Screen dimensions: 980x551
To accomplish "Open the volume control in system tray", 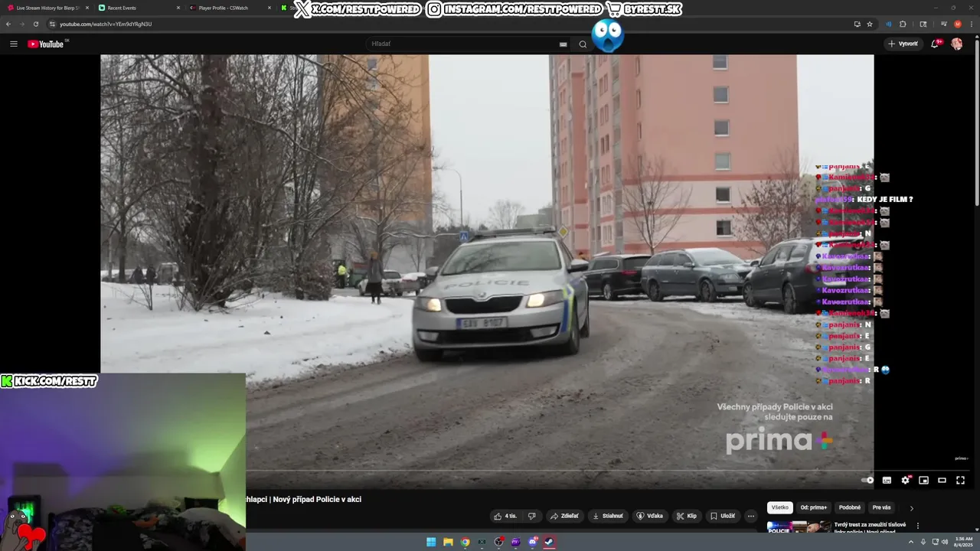I will (x=945, y=542).
